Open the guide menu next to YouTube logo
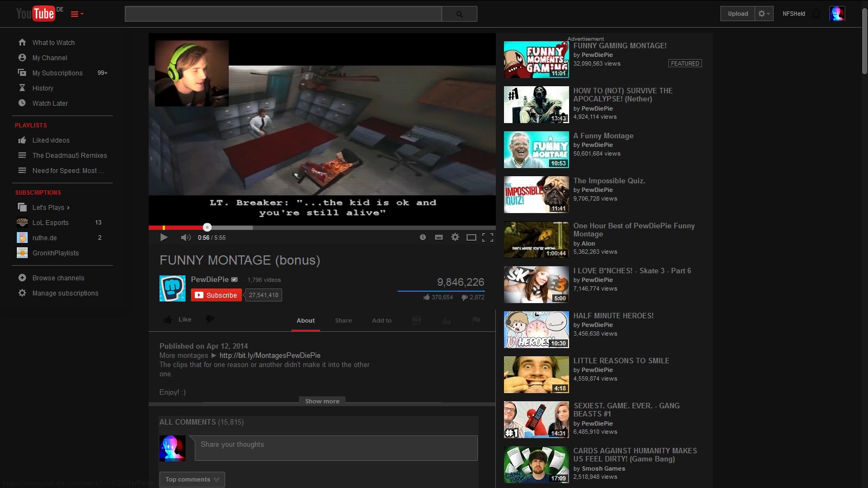Image resolution: width=868 pixels, height=488 pixels. pos(75,14)
